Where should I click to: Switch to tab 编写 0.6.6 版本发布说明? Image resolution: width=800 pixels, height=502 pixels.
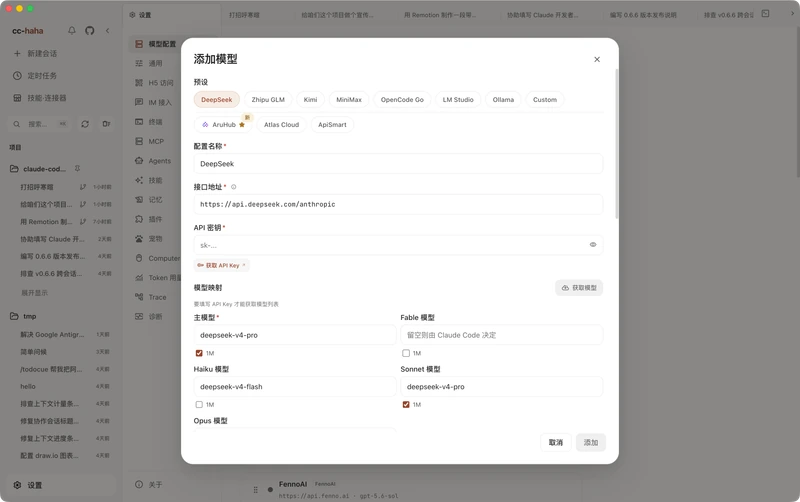click(x=643, y=15)
